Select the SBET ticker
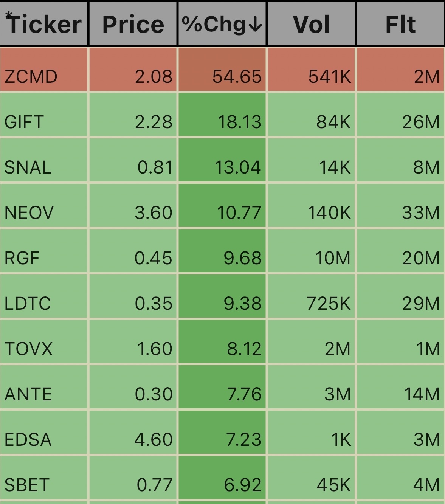This screenshot has width=445, height=504. pyautogui.click(x=27, y=485)
